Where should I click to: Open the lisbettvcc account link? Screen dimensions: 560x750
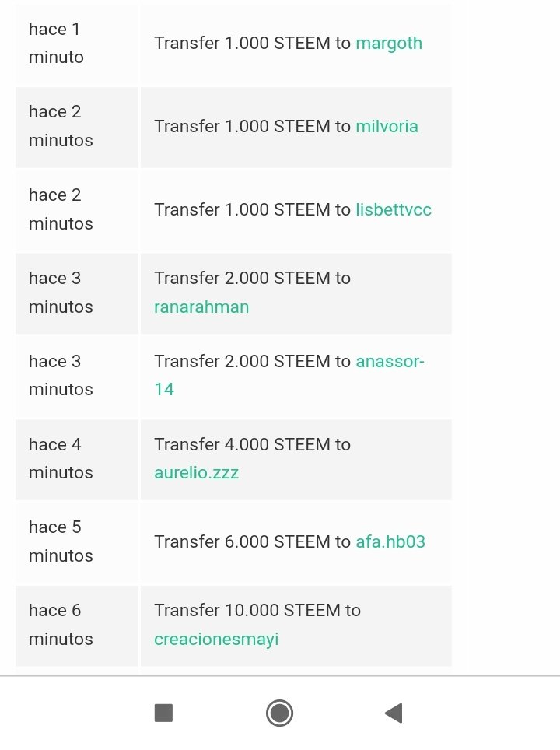394,209
